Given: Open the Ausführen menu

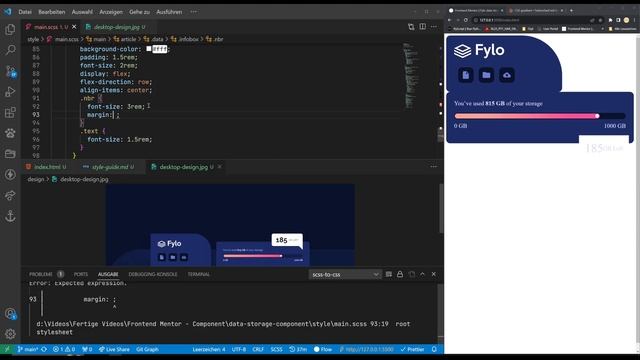Looking at the screenshot, I should [169, 12].
